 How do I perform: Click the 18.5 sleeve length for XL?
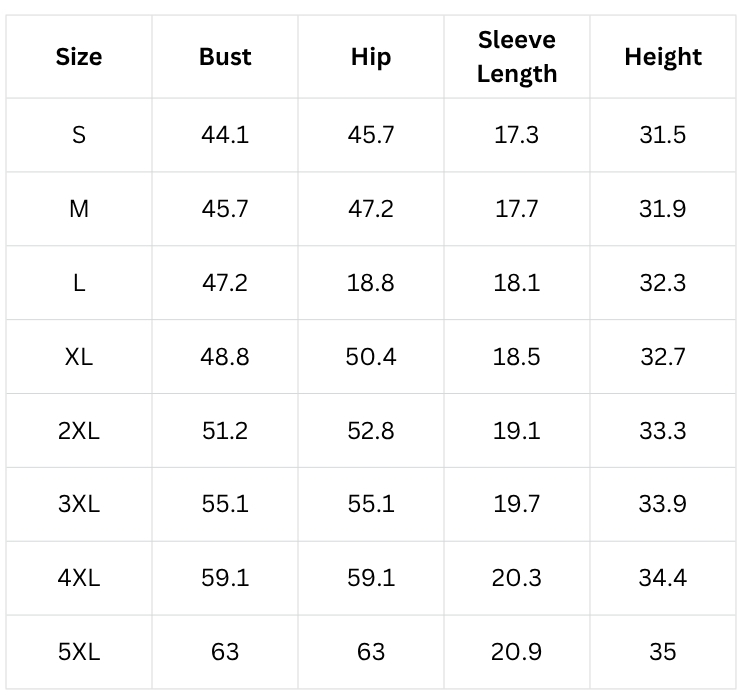(517, 357)
